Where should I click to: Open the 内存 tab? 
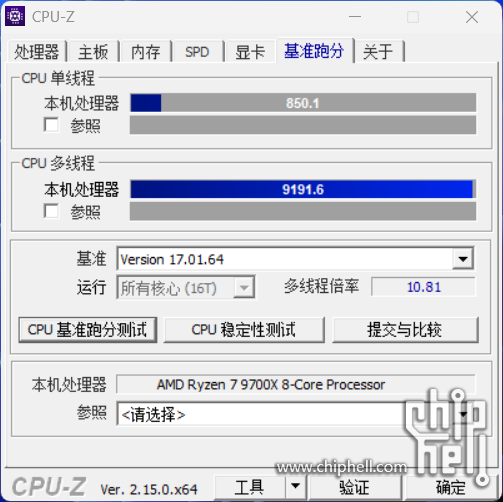pyautogui.click(x=146, y=52)
